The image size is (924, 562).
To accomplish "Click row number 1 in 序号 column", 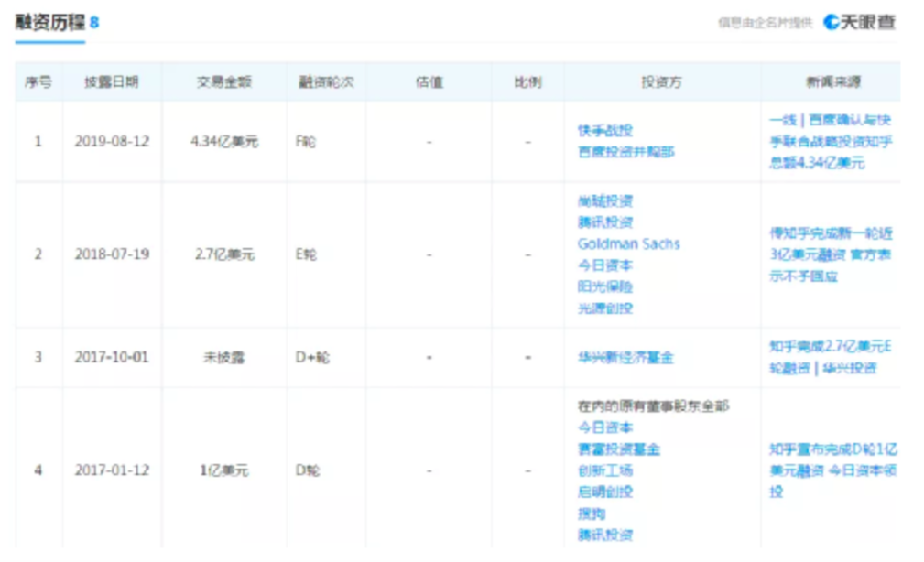I will click(38, 141).
